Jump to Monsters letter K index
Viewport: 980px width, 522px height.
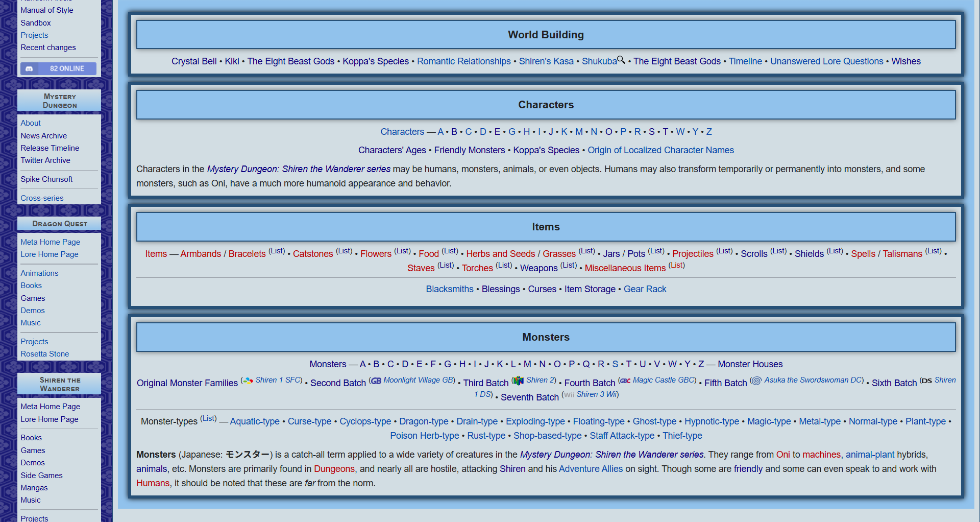click(x=500, y=364)
